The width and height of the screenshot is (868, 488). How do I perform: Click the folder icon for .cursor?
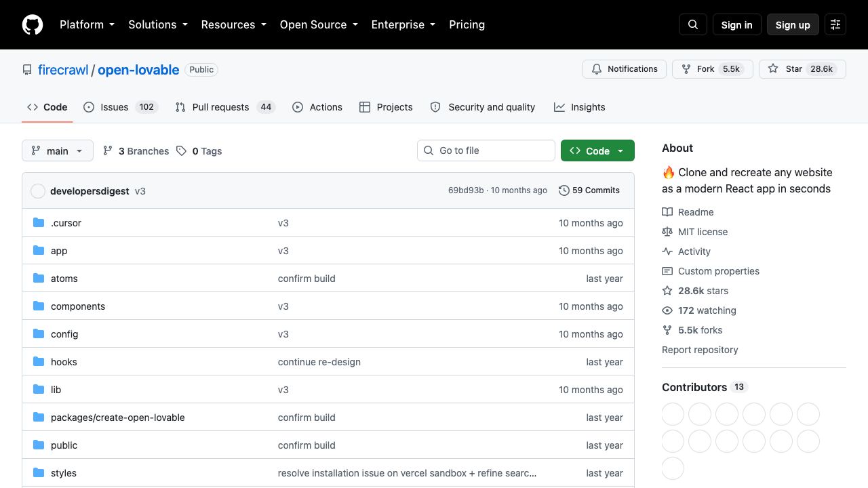pos(39,223)
